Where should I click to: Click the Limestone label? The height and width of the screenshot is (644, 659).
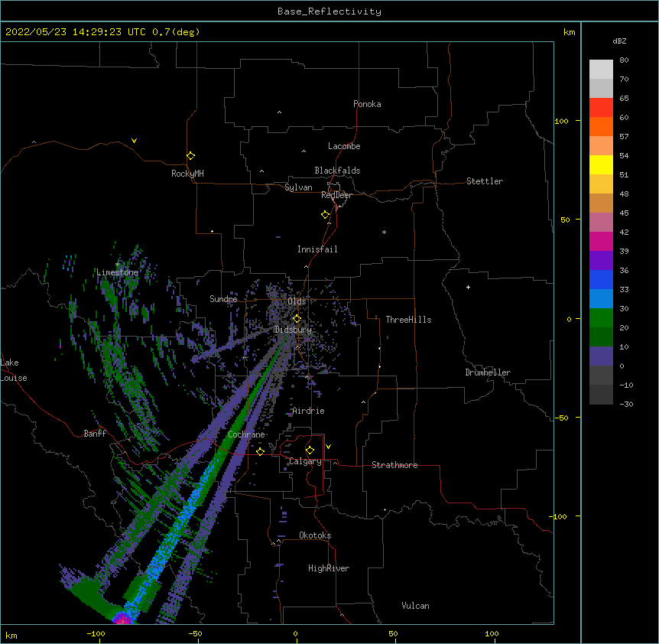point(117,272)
